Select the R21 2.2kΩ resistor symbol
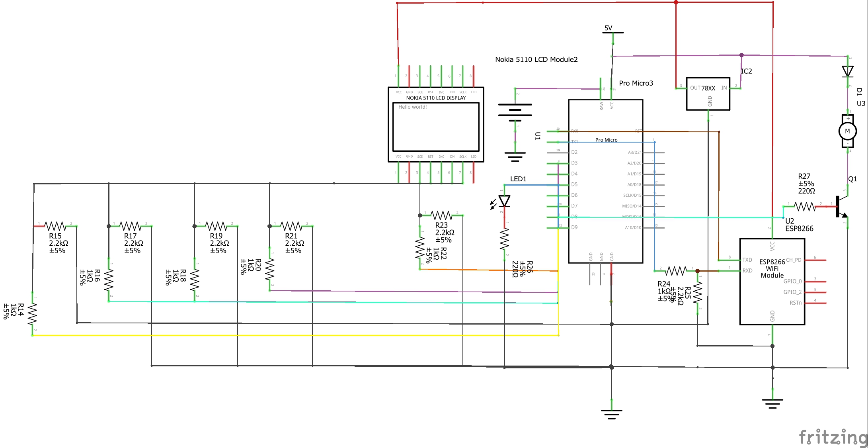 pos(291,226)
